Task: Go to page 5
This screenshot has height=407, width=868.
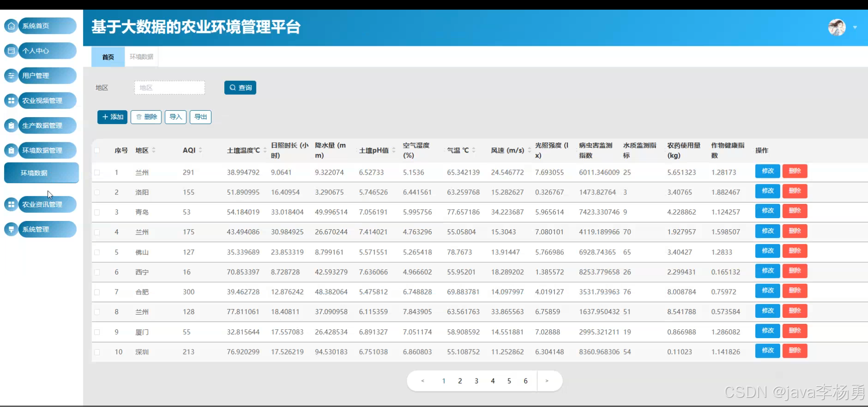Action: click(509, 381)
